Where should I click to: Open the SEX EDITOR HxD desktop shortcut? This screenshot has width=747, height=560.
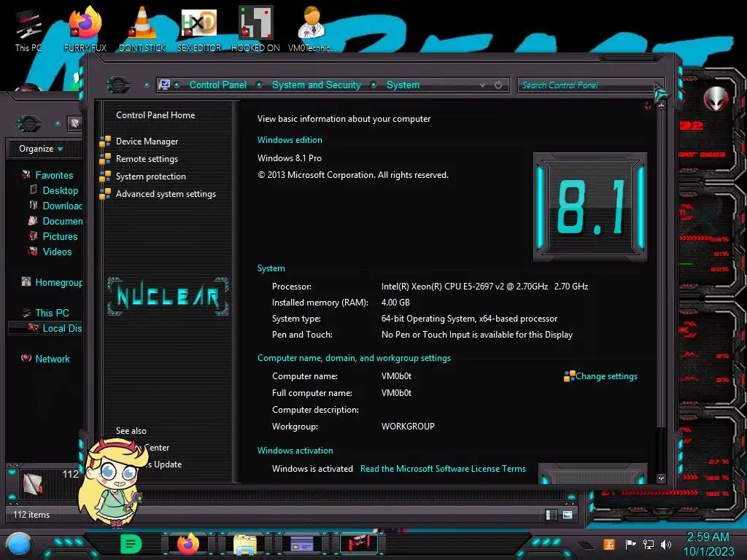(x=199, y=29)
